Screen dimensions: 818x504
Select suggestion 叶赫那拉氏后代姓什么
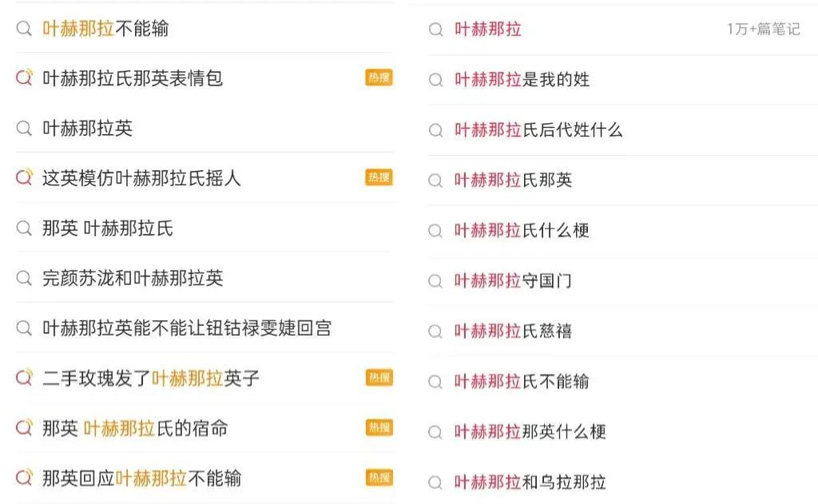coord(538,130)
